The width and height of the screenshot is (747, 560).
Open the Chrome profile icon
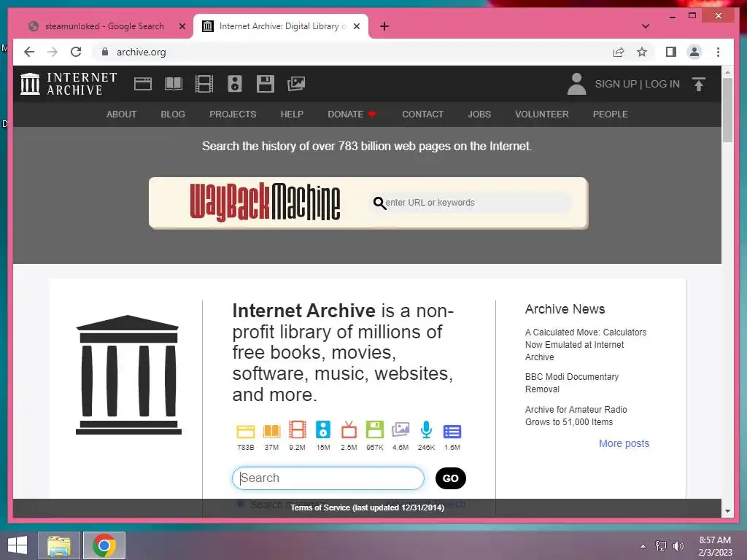pyautogui.click(x=694, y=52)
